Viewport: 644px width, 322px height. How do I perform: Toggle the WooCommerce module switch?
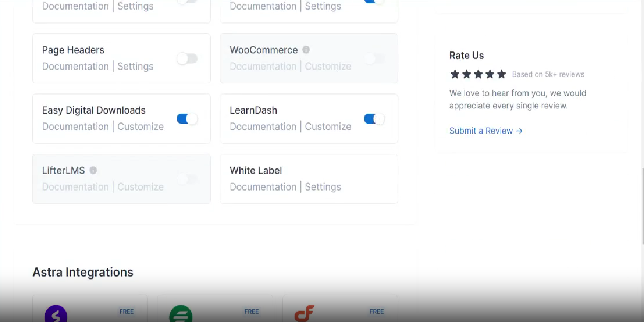pyautogui.click(x=374, y=58)
